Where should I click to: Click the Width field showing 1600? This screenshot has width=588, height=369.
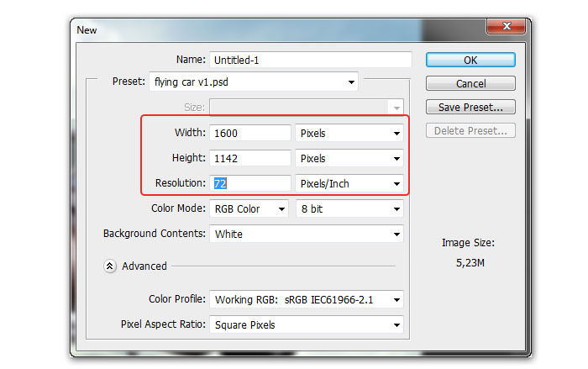249,134
